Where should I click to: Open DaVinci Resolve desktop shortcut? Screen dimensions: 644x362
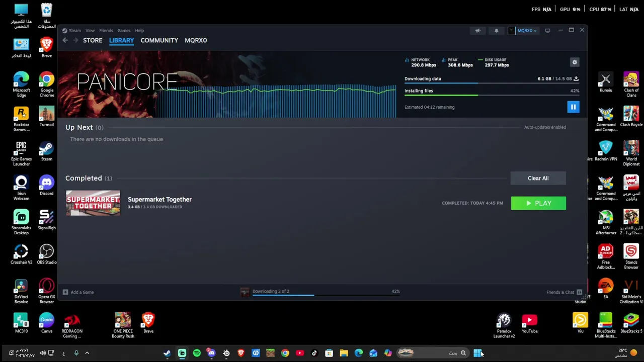21,291
